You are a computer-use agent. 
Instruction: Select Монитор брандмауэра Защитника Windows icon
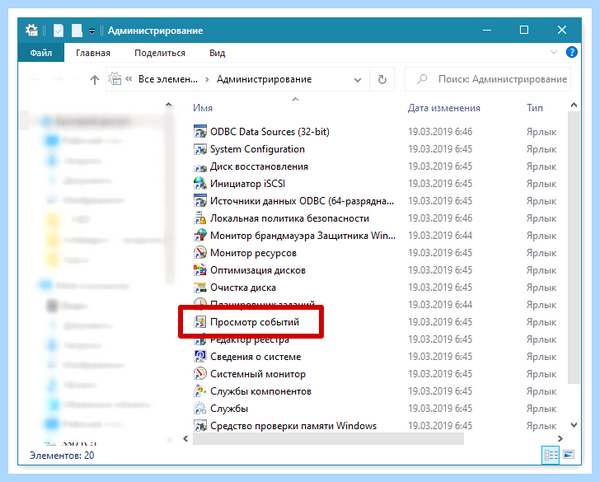tap(200, 235)
